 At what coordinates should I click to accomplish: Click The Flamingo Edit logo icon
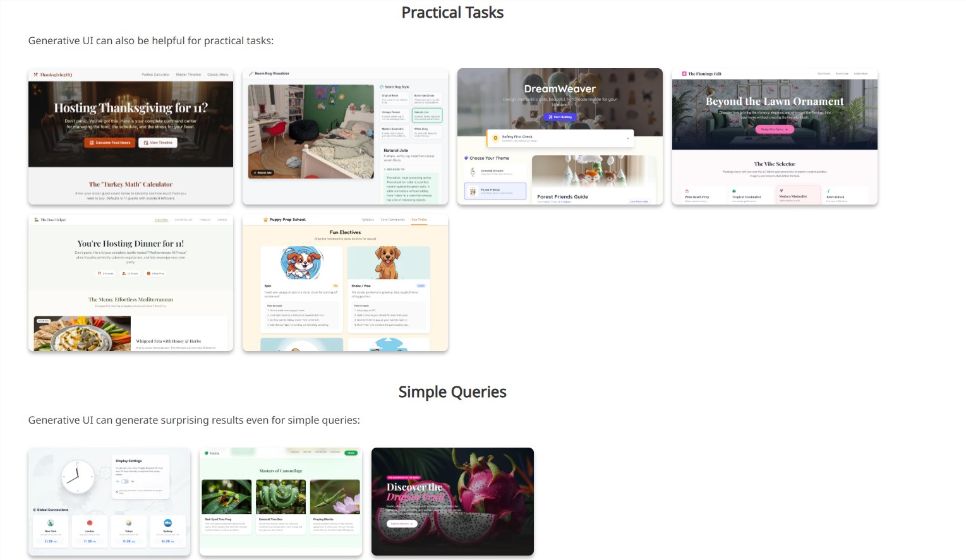684,73
